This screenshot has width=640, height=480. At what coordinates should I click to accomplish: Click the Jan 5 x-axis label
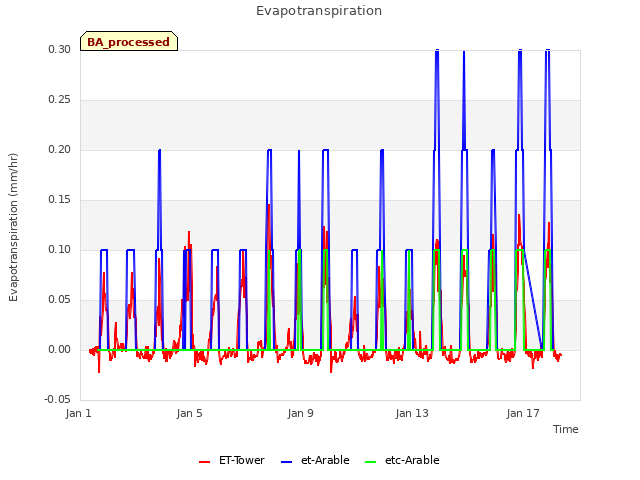[x=189, y=413]
